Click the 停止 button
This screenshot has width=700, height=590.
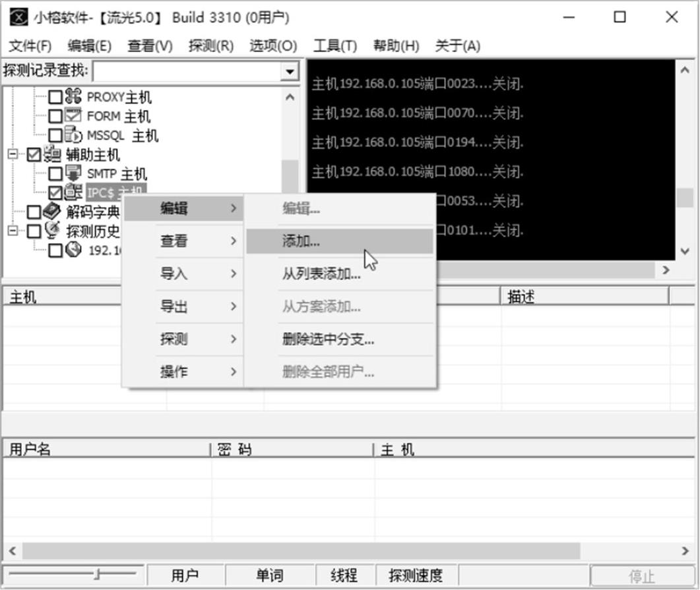(642, 576)
